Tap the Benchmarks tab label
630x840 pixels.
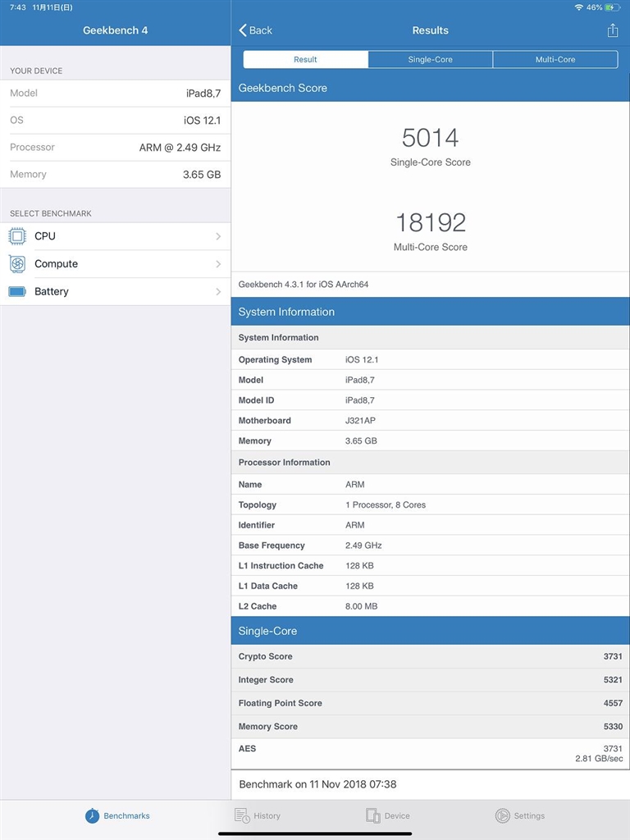point(126,816)
